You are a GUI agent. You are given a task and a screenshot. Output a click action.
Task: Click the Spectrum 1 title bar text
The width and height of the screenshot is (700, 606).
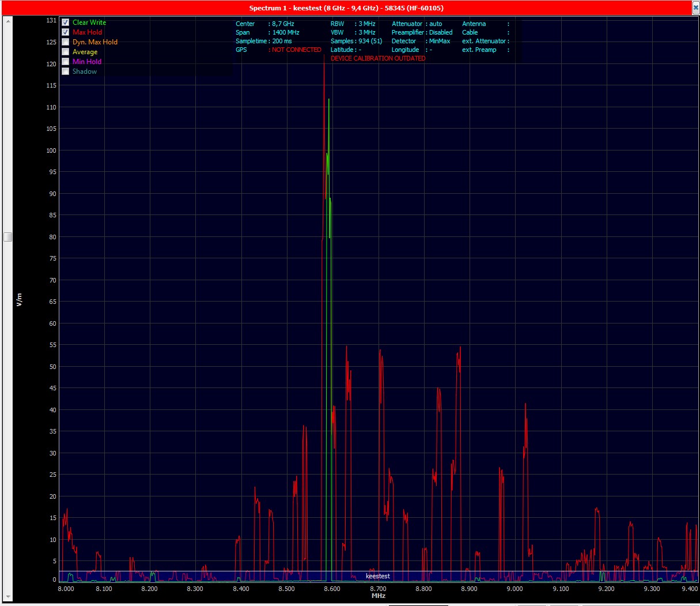(346, 8)
